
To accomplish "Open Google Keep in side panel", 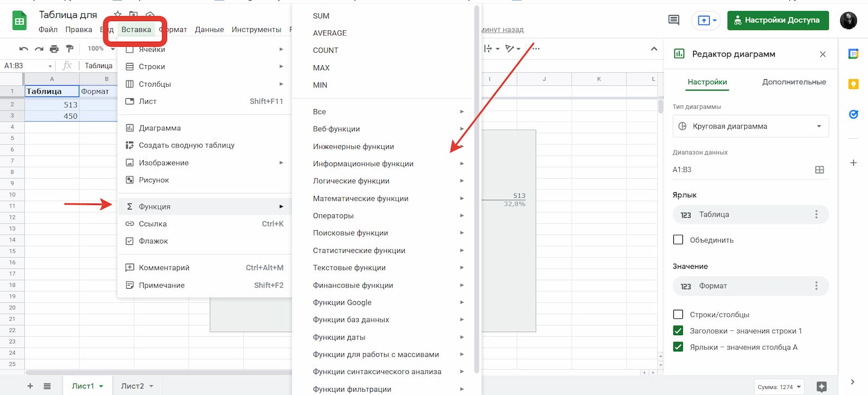I will click(853, 84).
